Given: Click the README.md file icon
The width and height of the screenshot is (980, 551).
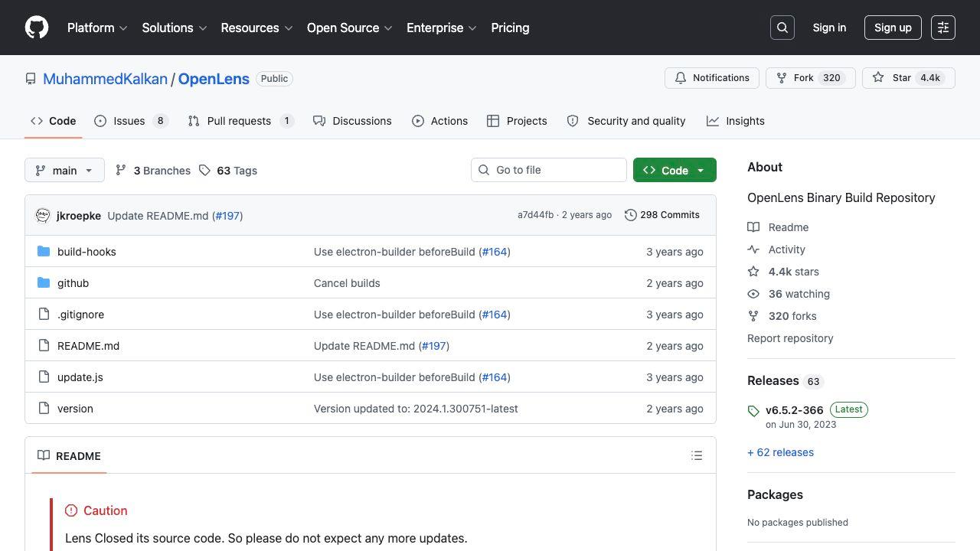Looking at the screenshot, I should click(x=44, y=345).
